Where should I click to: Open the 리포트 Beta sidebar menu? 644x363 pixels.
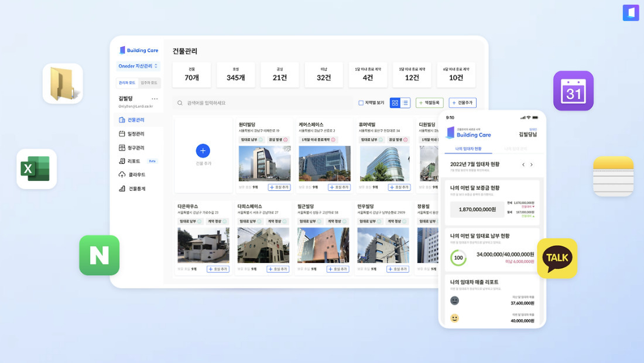tap(138, 161)
